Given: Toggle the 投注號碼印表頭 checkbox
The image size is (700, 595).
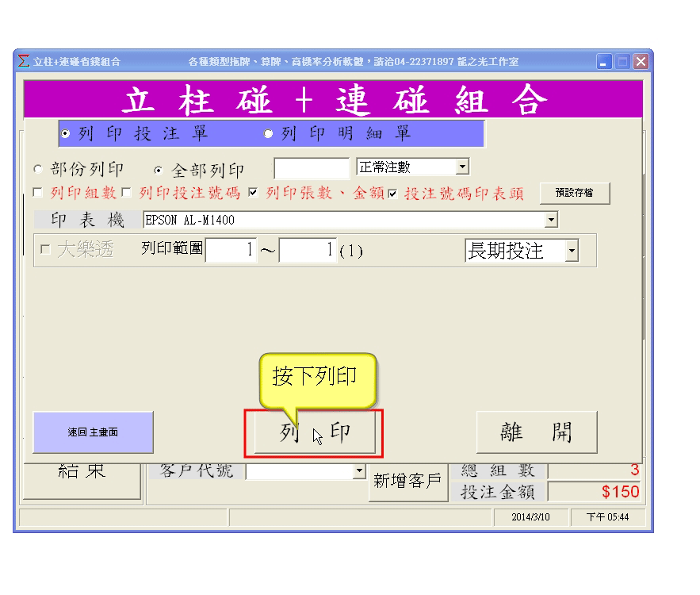Looking at the screenshot, I should 392,193.
